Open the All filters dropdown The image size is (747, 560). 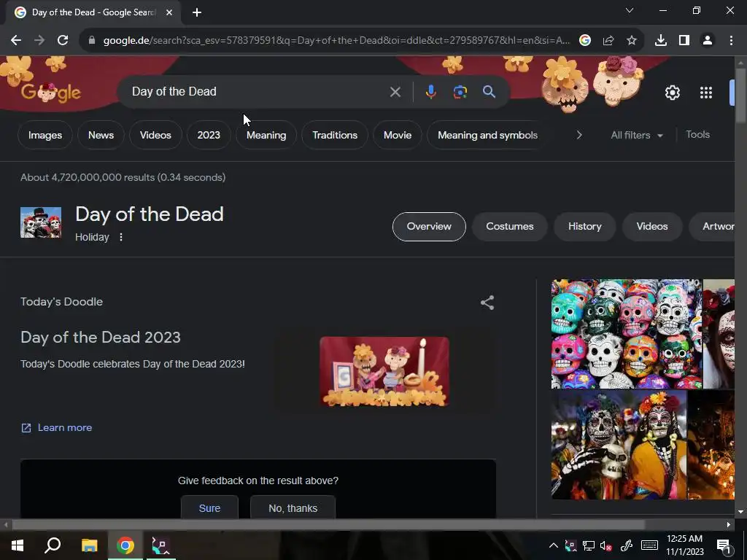(x=636, y=135)
